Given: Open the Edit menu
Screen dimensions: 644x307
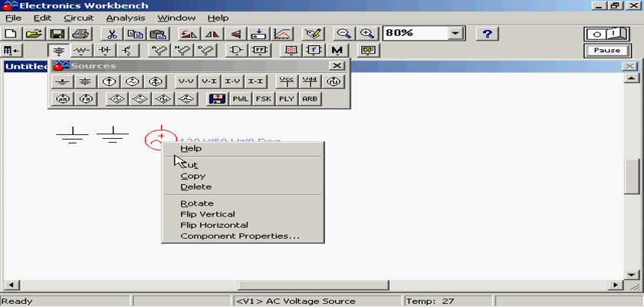Looking at the screenshot, I should click(x=42, y=18).
